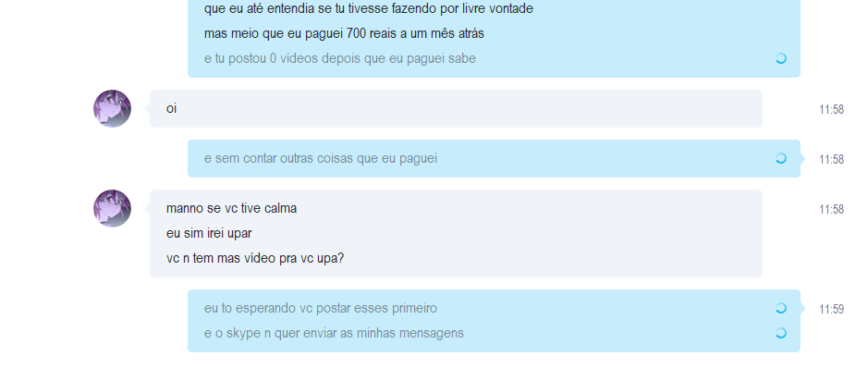Click sending spinner on "e o skype n quer enviar"
The width and height of the screenshot is (868, 381).
(780, 333)
